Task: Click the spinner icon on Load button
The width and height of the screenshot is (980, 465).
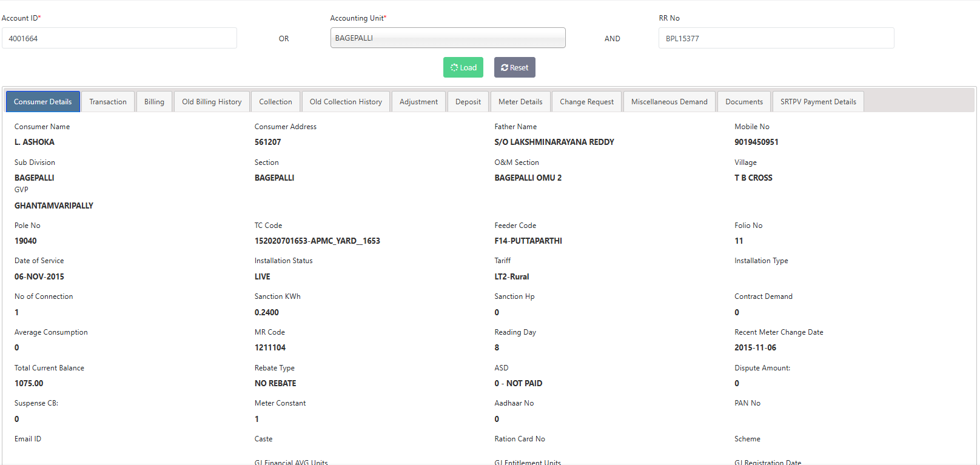Action: [454, 67]
